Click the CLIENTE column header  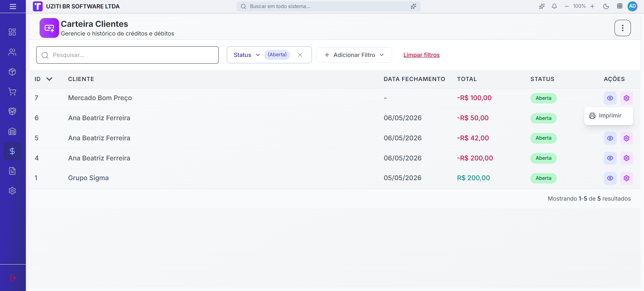[81, 79]
